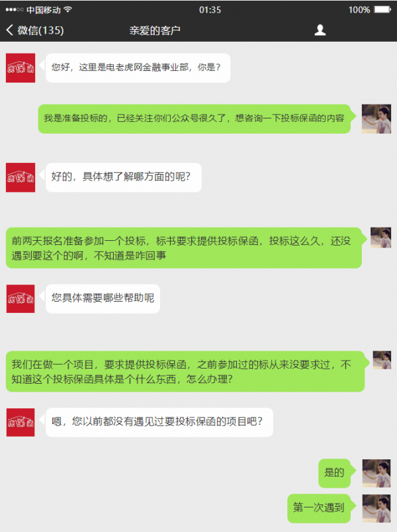This screenshot has width=397, height=532.
Task: Tap 虎保函 avatar beside 嗯，您以前都没有遇见过 message
Action: (21, 422)
